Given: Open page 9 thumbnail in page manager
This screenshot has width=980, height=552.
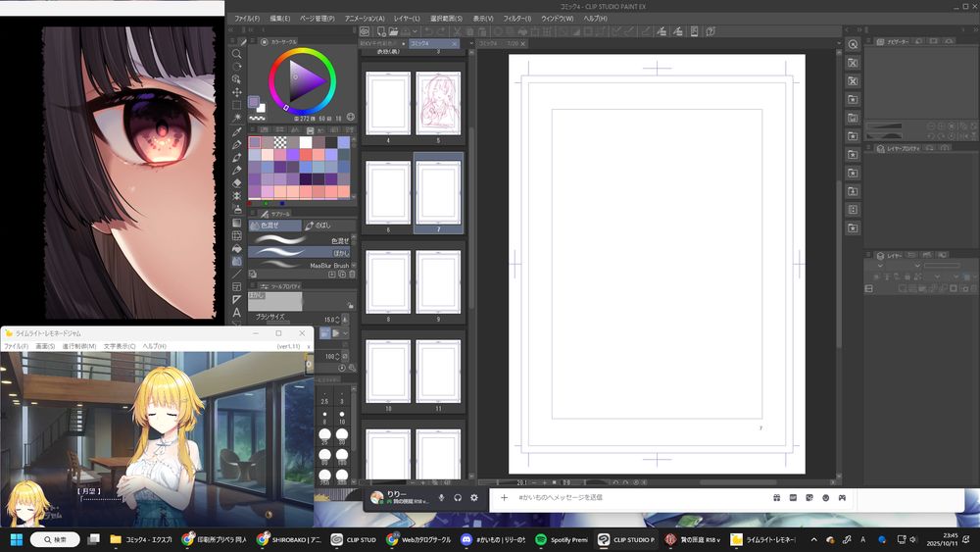Looking at the screenshot, I should click(x=438, y=282).
